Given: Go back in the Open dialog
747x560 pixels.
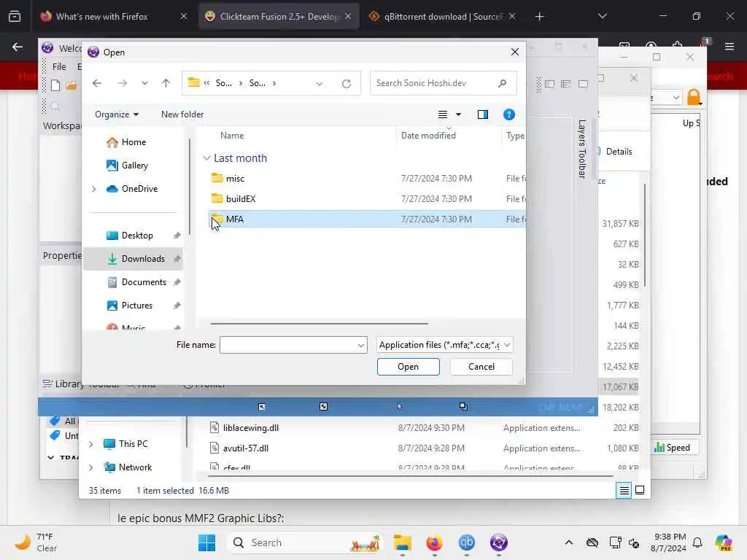Looking at the screenshot, I should click(97, 83).
